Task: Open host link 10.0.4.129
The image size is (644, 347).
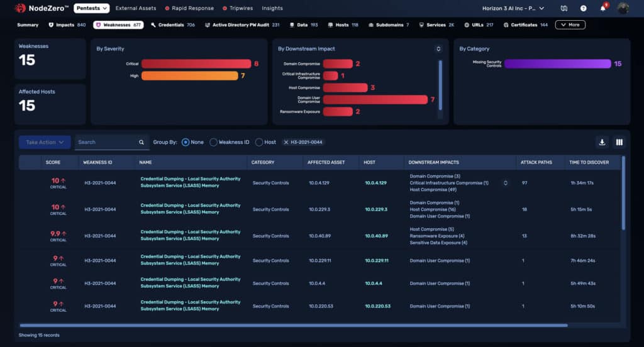Action: pos(376,183)
